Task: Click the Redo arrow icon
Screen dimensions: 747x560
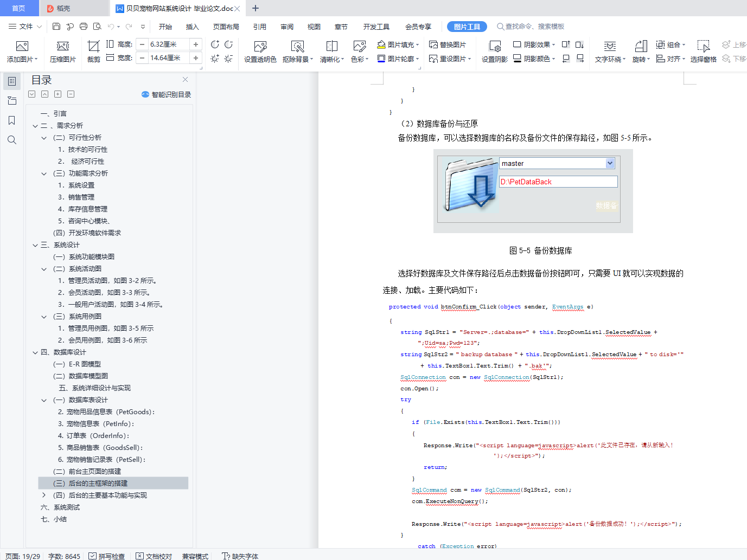Action: (129, 26)
